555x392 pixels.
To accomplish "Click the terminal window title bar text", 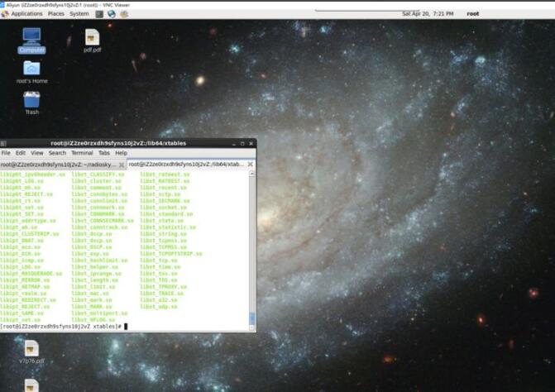I will click(118, 143).
